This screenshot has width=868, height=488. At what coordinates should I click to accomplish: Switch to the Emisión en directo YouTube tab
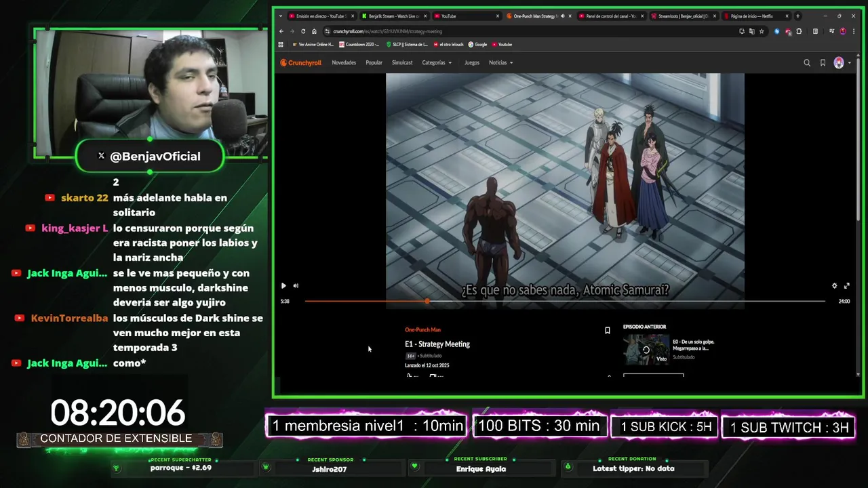pos(321,16)
